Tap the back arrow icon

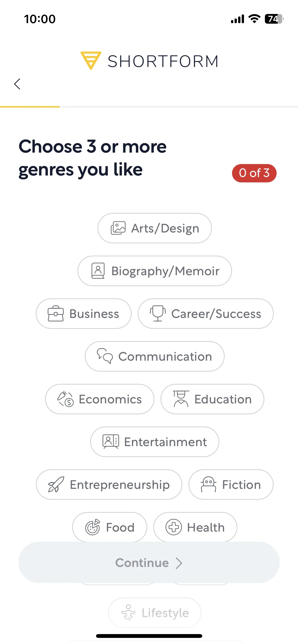click(x=17, y=84)
